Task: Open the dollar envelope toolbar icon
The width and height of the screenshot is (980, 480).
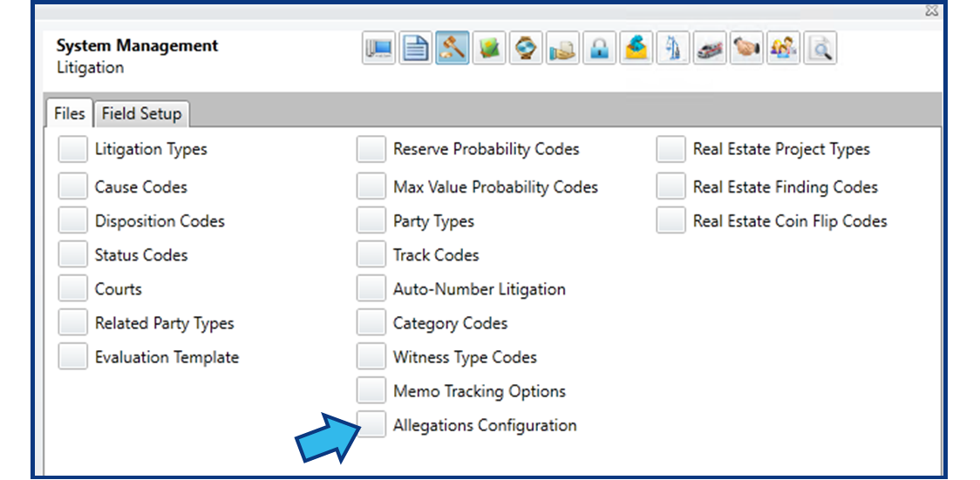Action: point(636,49)
